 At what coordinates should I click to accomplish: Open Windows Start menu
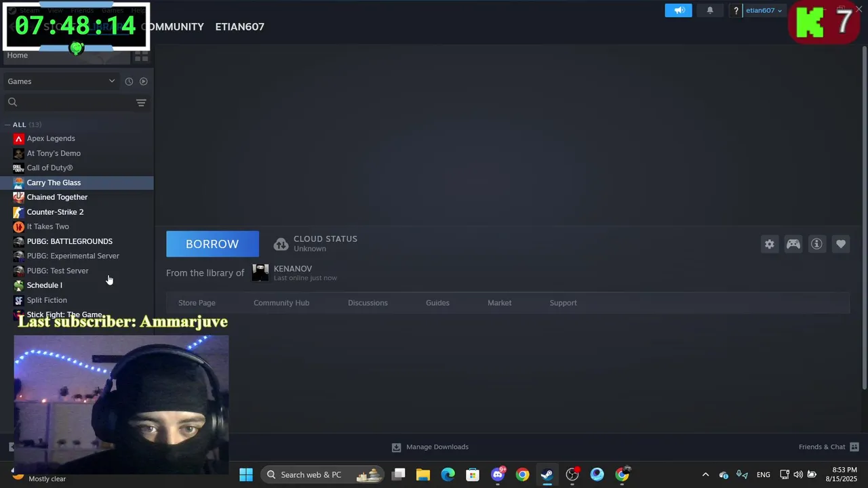[x=246, y=474]
